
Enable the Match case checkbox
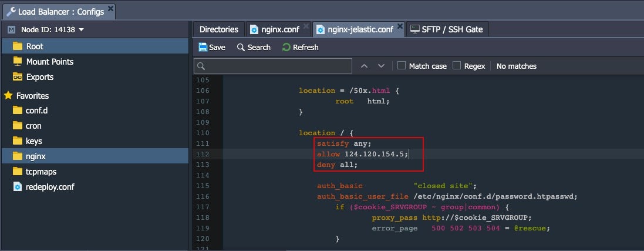coord(402,65)
